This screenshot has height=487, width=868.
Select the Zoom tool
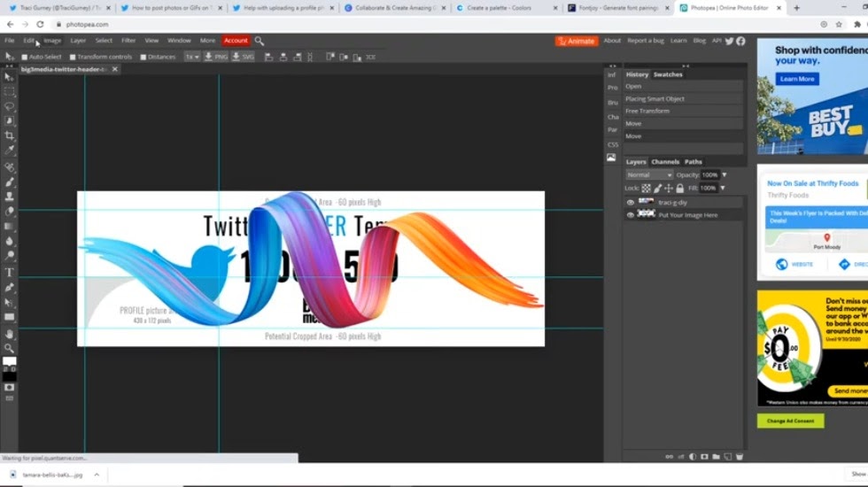pos(9,348)
